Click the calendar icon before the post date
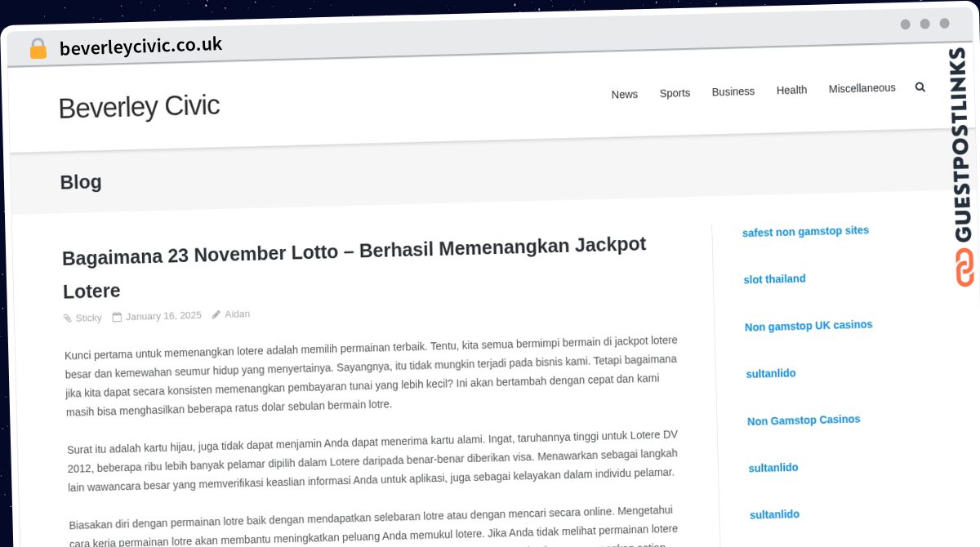This screenshot has height=547, width=980. 118,315
